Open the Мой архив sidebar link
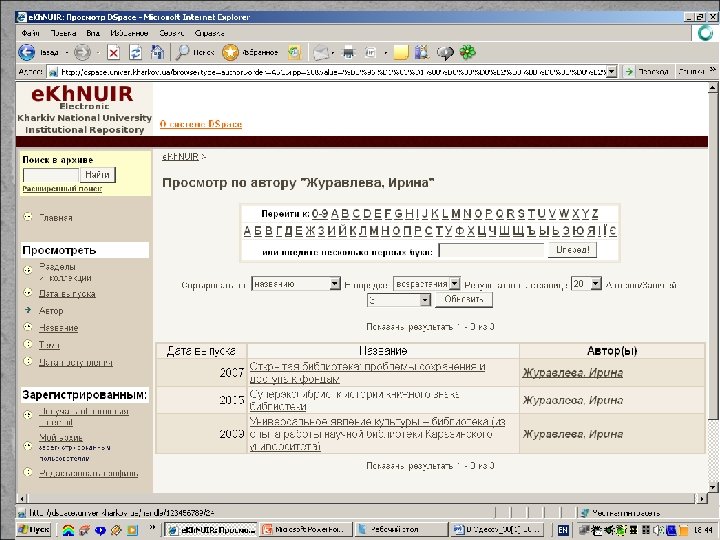 click(61, 438)
